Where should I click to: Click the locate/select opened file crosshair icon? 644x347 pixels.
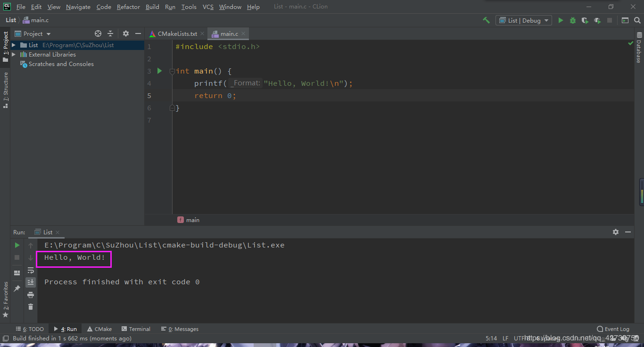(98, 33)
